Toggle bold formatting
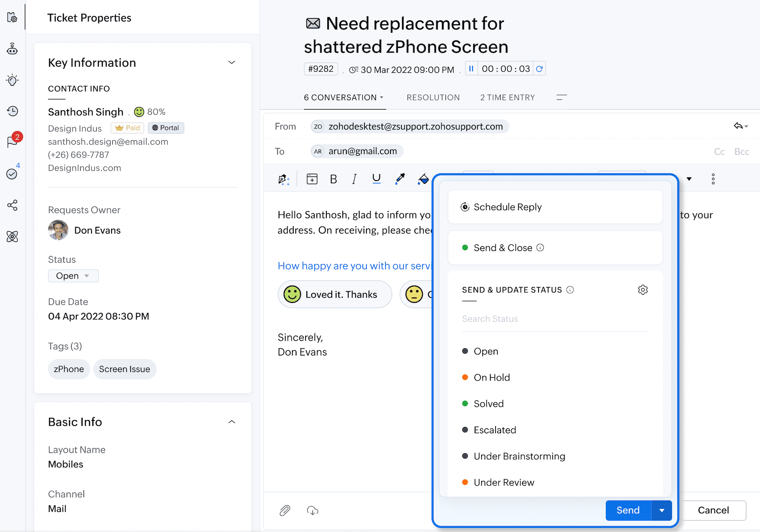Screen dimensions: 760x532 click(x=334, y=179)
